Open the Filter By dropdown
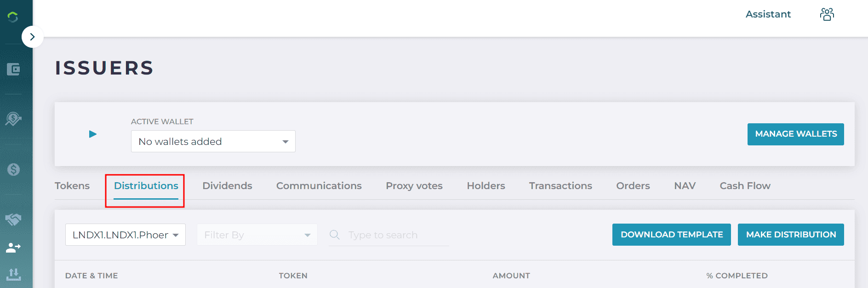 click(257, 235)
